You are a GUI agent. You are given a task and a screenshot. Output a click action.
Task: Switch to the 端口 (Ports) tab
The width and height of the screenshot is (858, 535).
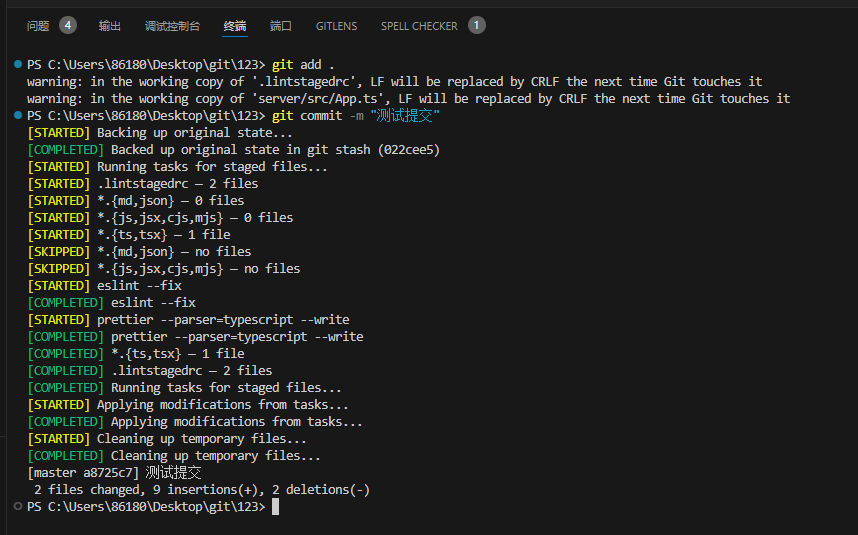(281, 26)
